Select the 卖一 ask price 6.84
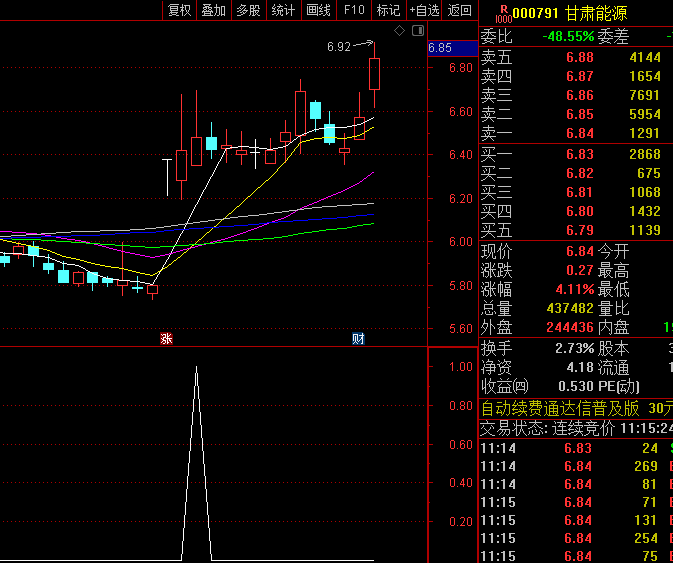 coord(579,133)
